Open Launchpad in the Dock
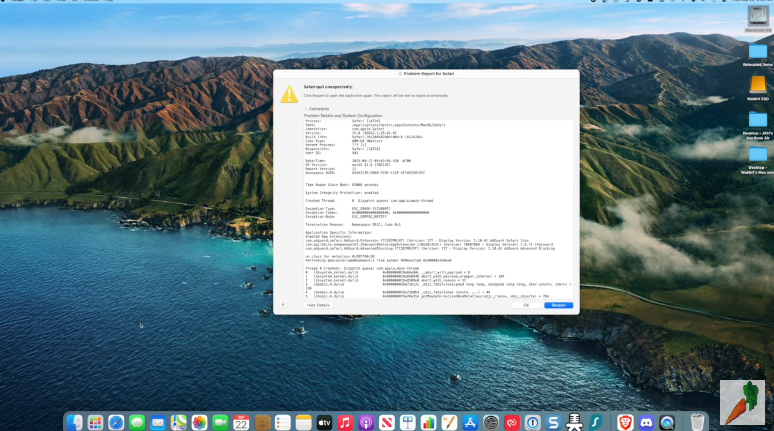The height and width of the screenshot is (431, 774). click(x=96, y=423)
